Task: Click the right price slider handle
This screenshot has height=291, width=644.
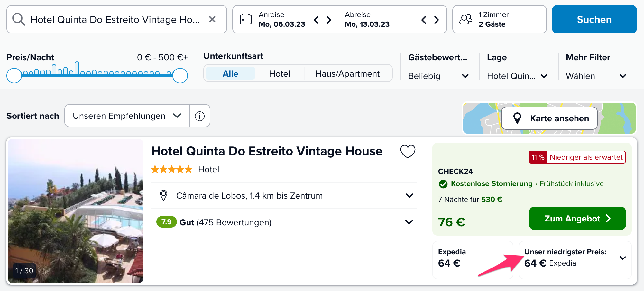Action: pos(180,76)
